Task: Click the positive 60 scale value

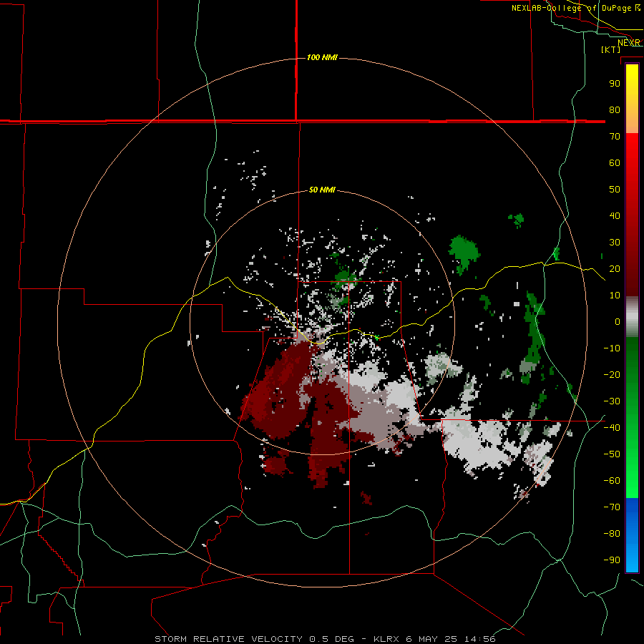Action: coord(615,162)
